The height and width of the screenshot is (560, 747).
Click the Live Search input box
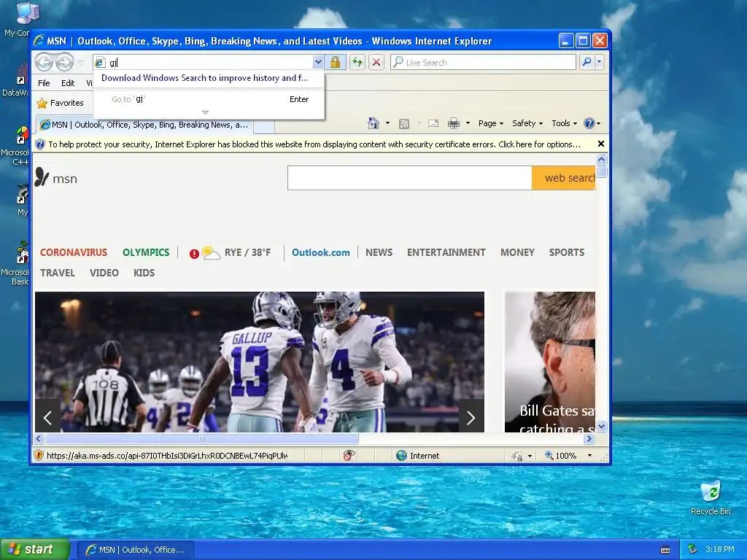(x=483, y=62)
